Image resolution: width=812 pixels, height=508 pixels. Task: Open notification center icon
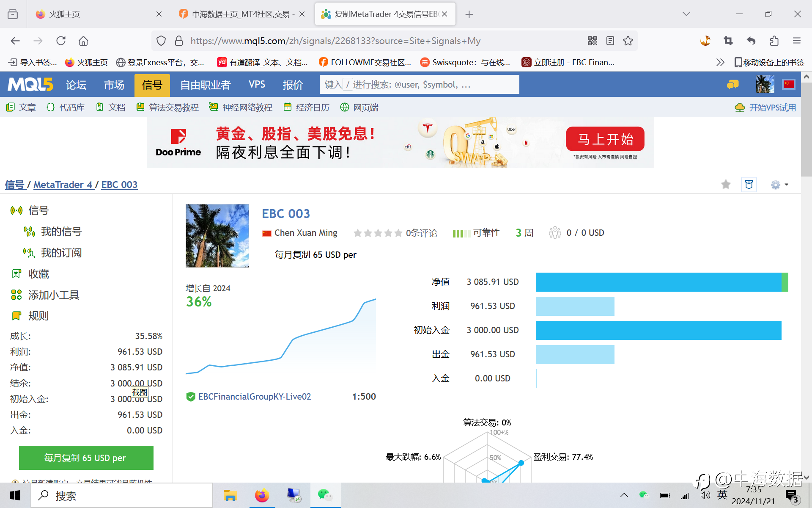(x=792, y=496)
